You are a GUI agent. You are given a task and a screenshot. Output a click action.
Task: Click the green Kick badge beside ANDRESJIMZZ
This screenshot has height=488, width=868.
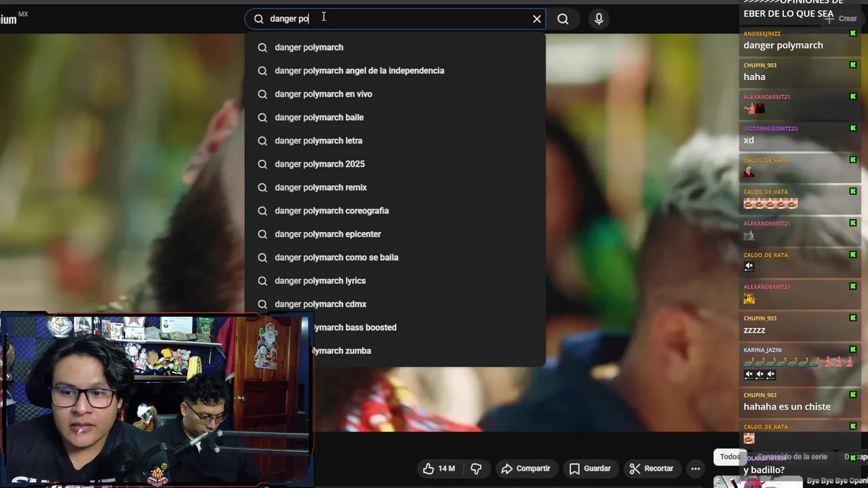pyautogui.click(x=853, y=33)
